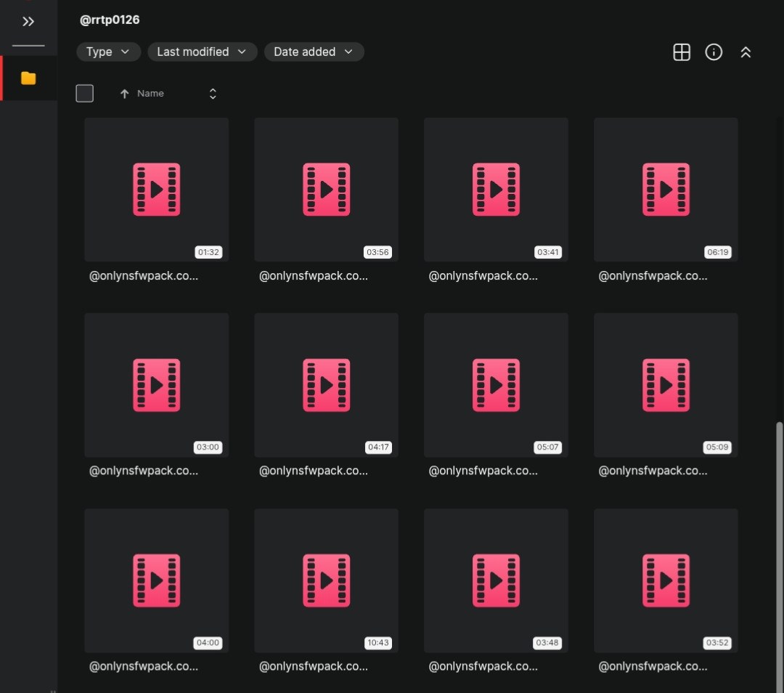Click the file name under the 05:07 video
The width and height of the screenshot is (784, 693).
483,471
